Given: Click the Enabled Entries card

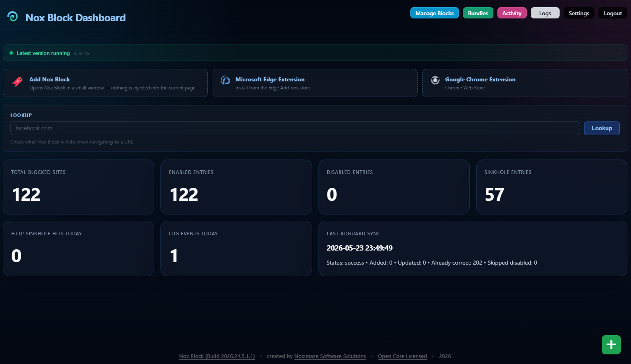Looking at the screenshot, I should click(x=236, y=187).
